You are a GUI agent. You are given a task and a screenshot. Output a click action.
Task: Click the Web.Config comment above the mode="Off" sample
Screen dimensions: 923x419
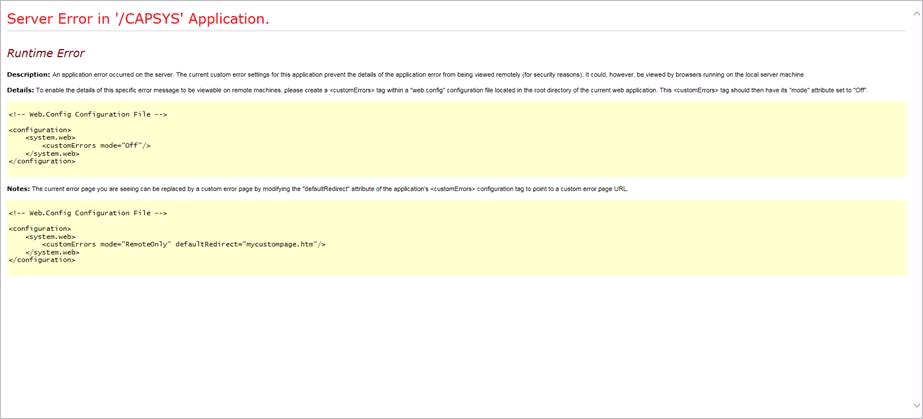click(x=88, y=114)
